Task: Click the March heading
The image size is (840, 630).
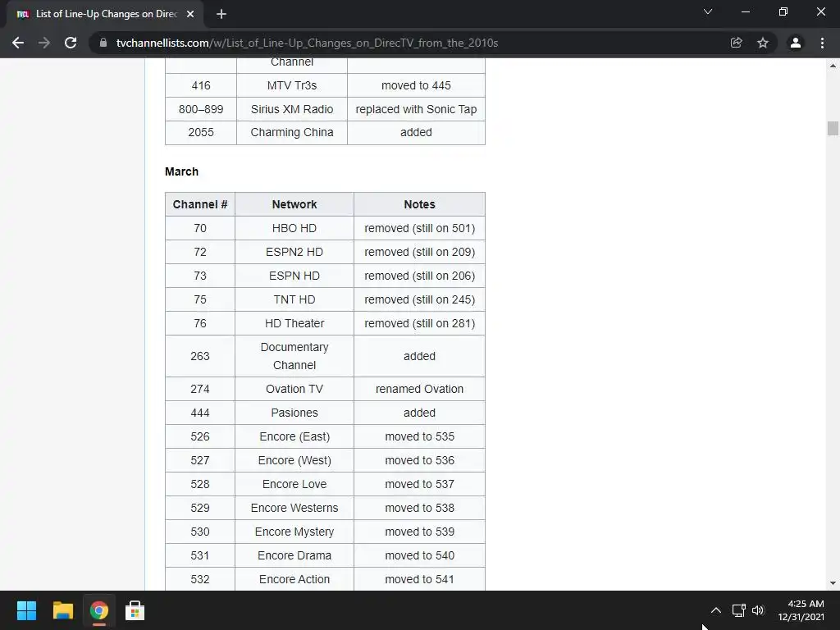Action: click(x=181, y=171)
